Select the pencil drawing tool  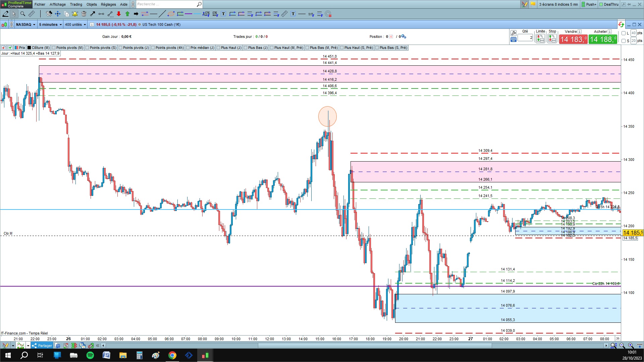(x=5, y=14)
